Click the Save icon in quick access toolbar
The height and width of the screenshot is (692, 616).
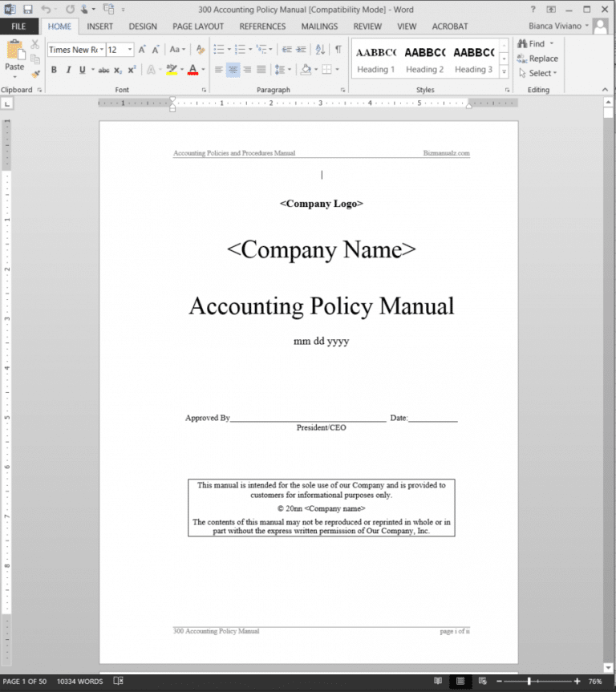[28, 10]
